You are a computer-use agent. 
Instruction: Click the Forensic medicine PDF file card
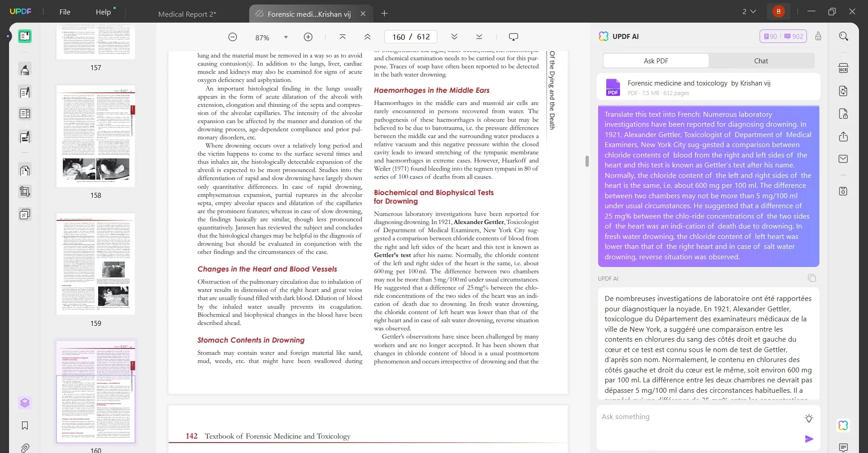[x=708, y=87]
